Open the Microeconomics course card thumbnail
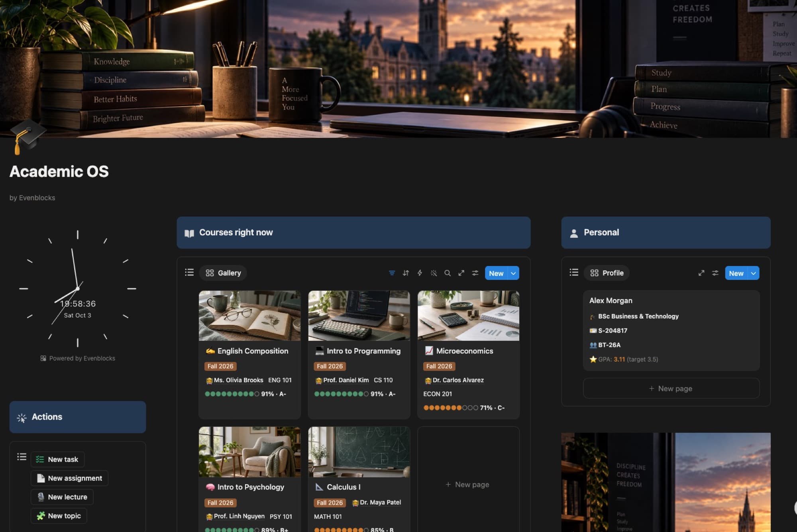 click(x=468, y=315)
